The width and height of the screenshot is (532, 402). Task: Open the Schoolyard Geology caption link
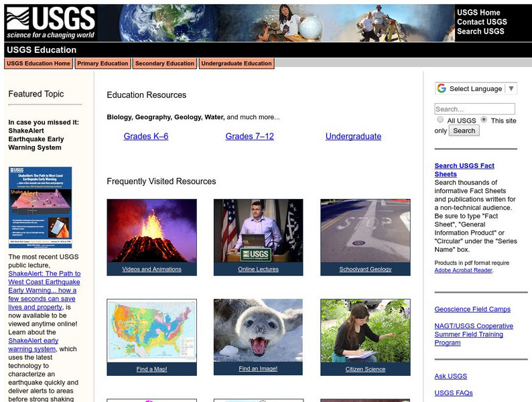[x=365, y=269]
